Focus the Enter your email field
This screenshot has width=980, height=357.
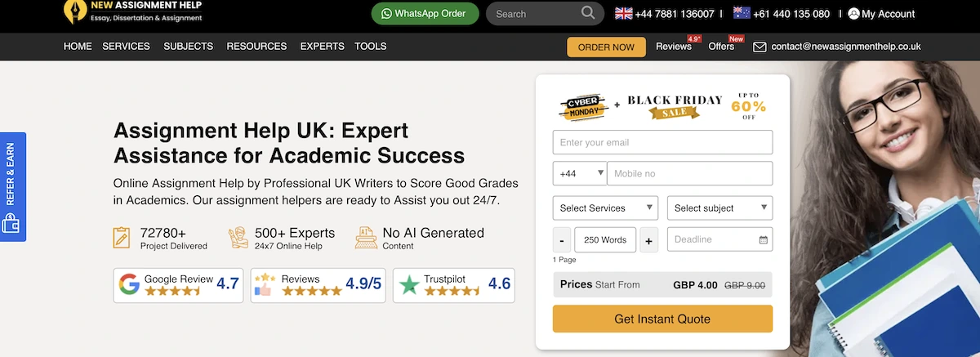click(x=662, y=142)
